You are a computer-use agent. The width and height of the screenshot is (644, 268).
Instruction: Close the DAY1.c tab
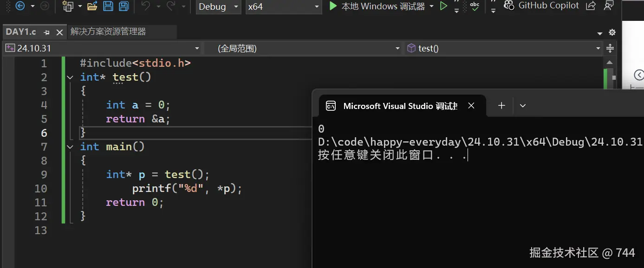tap(59, 32)
